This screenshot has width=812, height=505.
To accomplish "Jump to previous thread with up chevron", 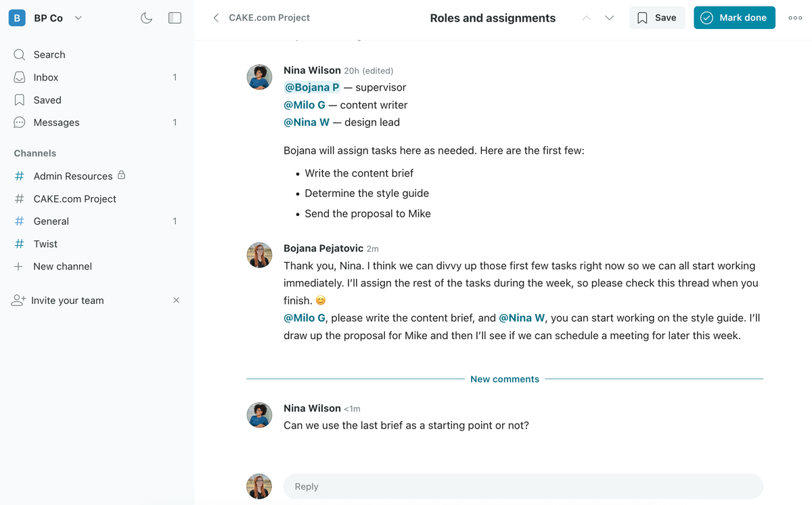I will (587, 18).
